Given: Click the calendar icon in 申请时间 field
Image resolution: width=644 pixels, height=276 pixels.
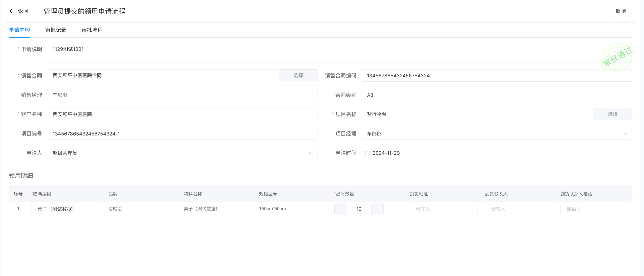Looking at the screenshot, I should [368, 153].
